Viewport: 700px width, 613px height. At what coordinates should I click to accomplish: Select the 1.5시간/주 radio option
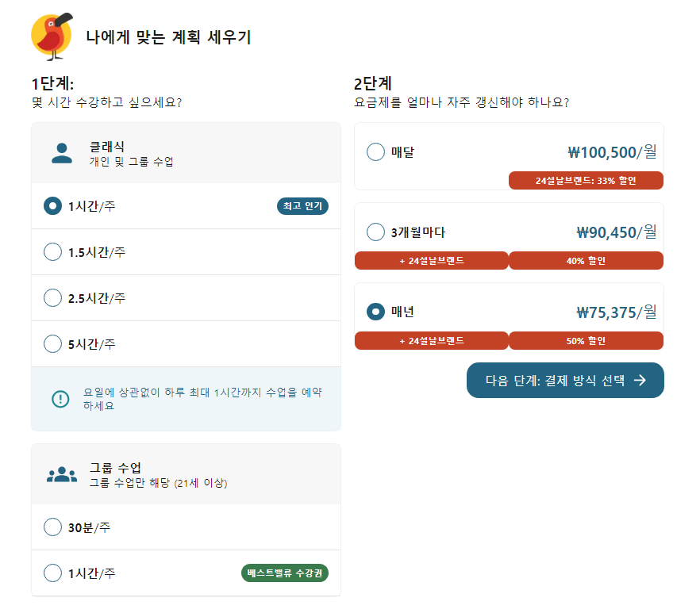point(52,251)
